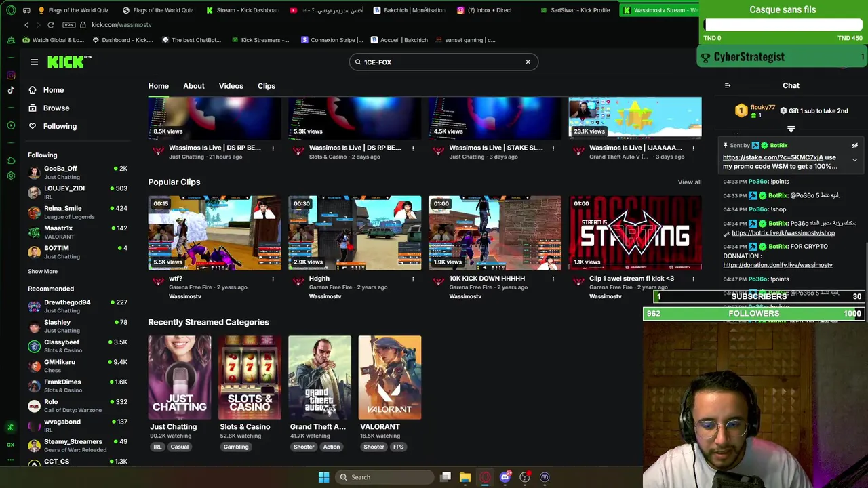
Task: Reload the page
Action: [51, 25]
